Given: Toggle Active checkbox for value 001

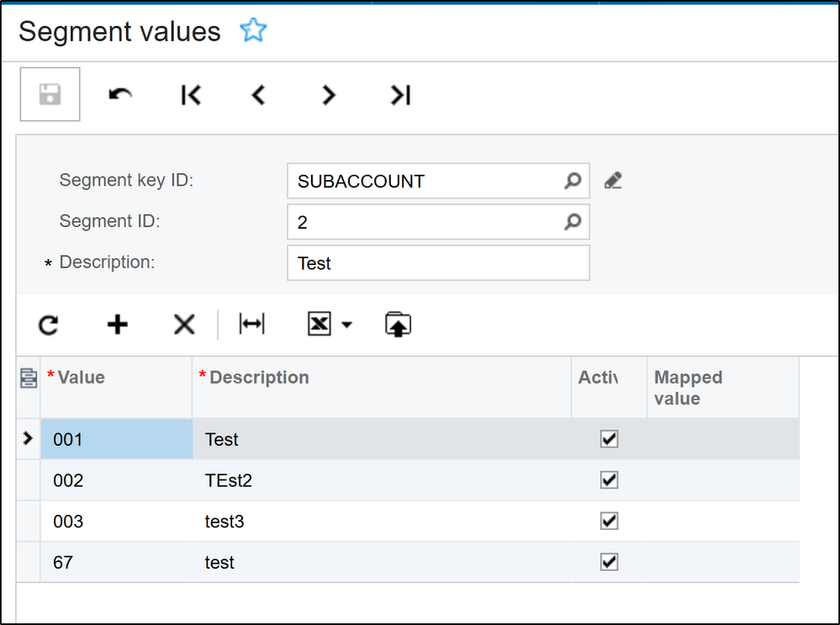Looking at the screenshot, I should point(609,439).
